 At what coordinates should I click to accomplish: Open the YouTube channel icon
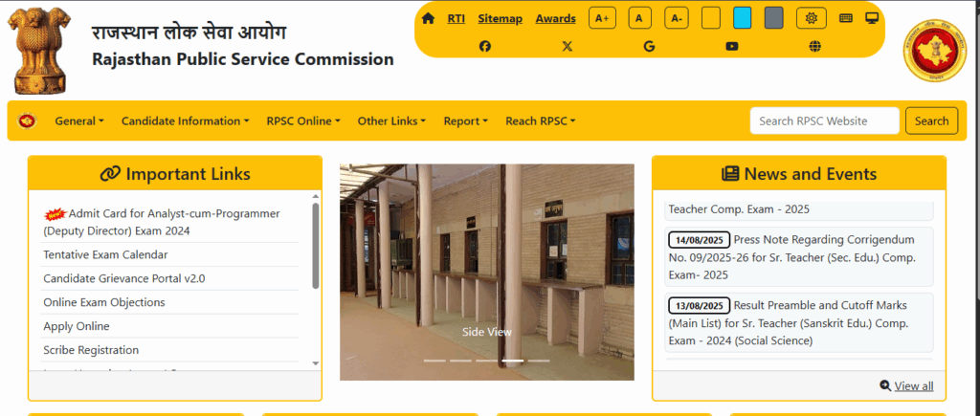732,46
